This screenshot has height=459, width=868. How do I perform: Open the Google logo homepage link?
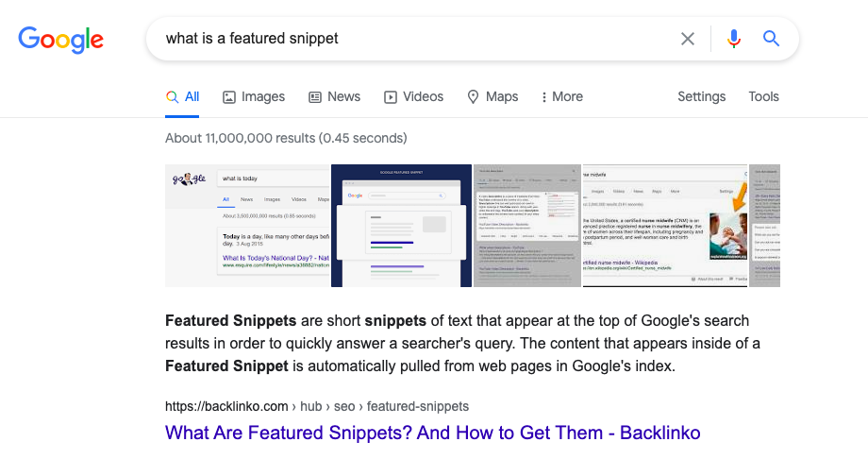point(61,40)
